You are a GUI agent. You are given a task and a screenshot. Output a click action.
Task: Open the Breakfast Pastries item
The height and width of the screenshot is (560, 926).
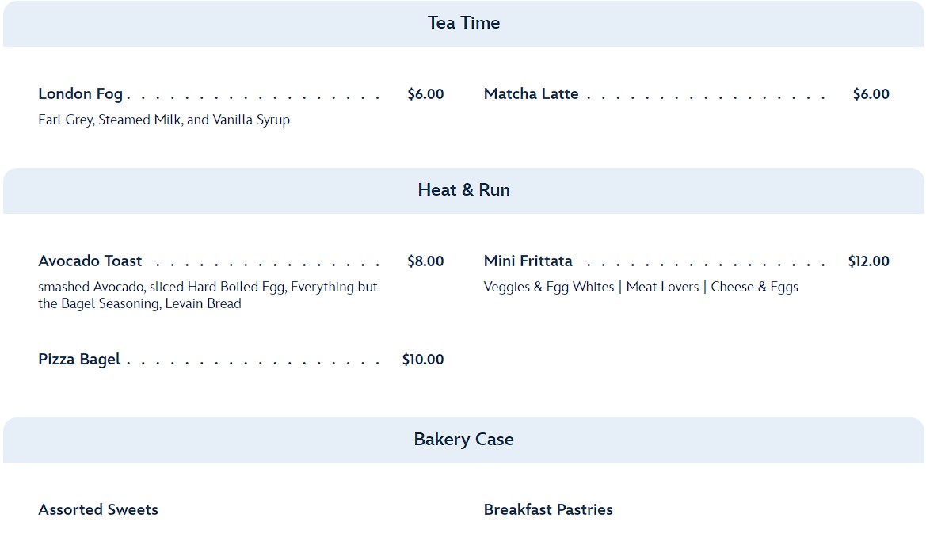click(548, 510)
